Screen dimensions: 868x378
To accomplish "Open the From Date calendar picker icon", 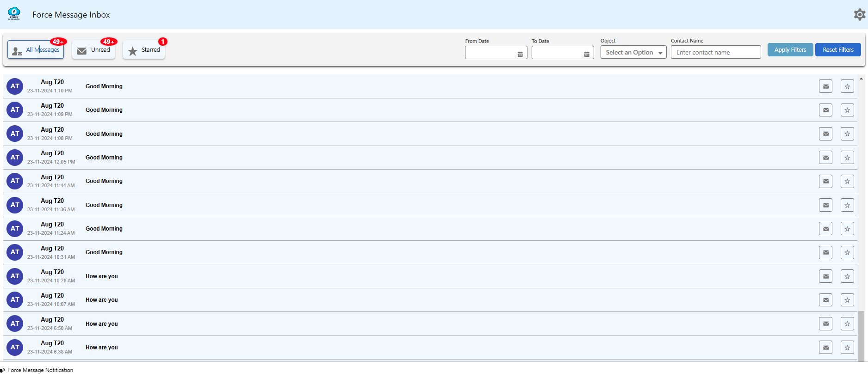I will point(520,54).
